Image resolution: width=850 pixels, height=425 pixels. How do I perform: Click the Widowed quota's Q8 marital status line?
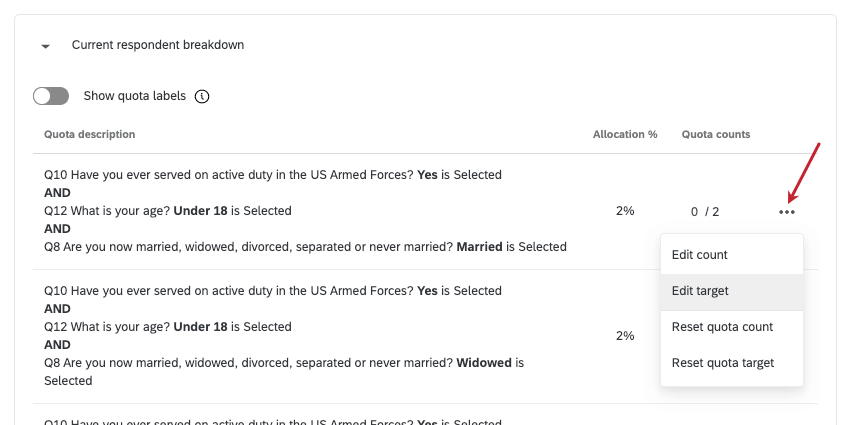[283, 363]
